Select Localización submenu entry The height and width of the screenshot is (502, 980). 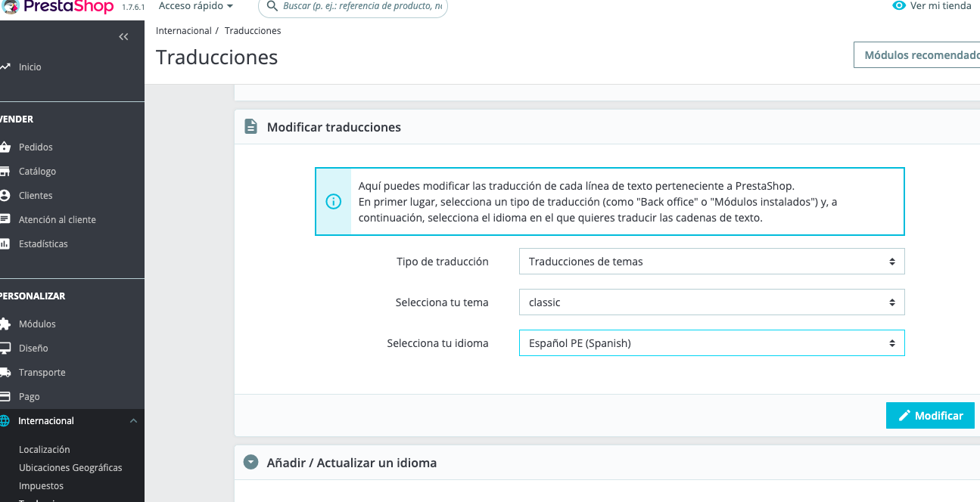[x=44, y=450]
